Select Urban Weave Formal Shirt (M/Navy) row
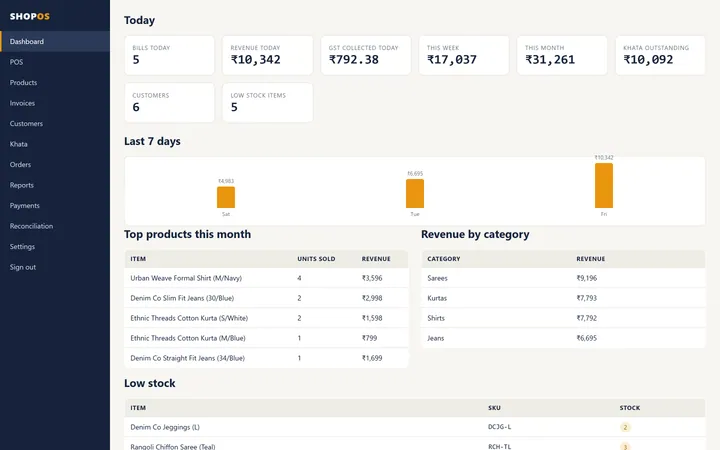This screenshot has height=450, width=720. [x=266, y=278]
